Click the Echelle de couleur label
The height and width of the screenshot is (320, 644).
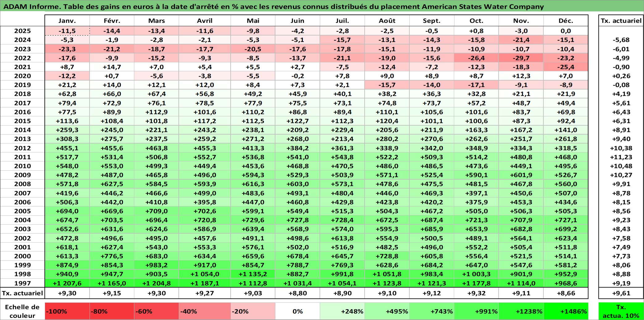(23, 311)
